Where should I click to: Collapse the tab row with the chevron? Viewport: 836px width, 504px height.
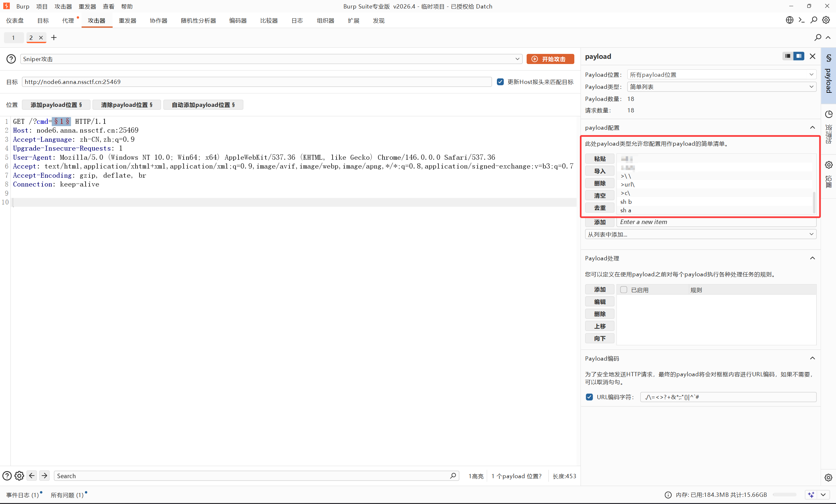[828, 37]
